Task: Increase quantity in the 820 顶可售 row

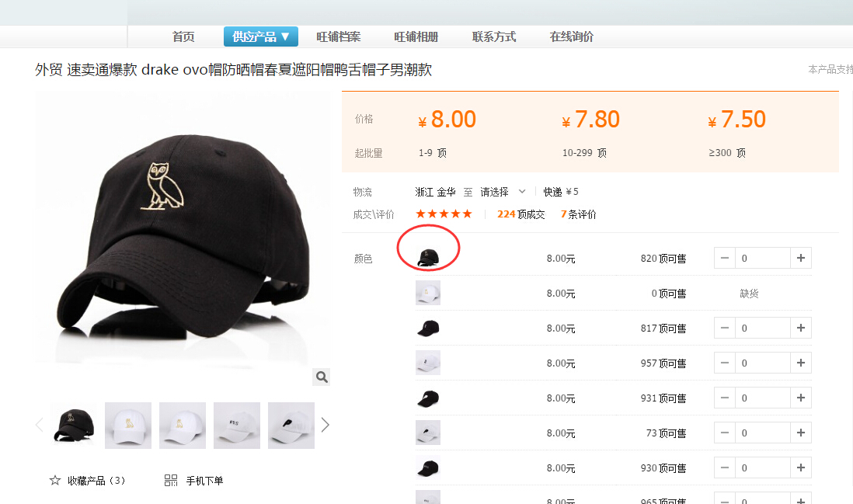Action: pos(801,259)
